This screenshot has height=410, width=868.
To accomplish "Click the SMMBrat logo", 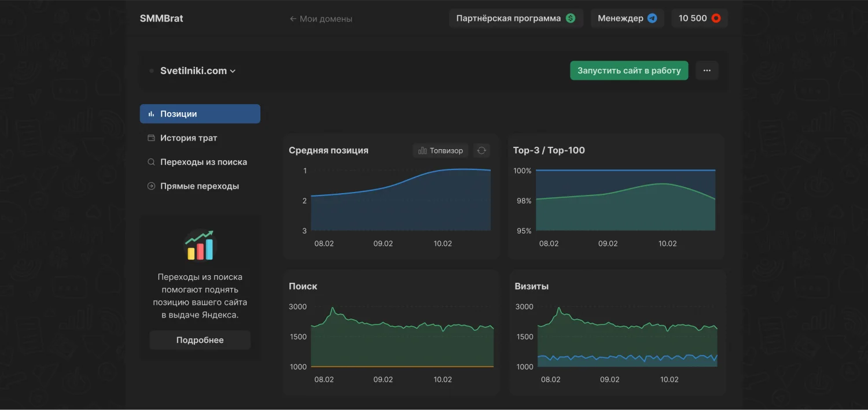I will [x=161, y=19].
